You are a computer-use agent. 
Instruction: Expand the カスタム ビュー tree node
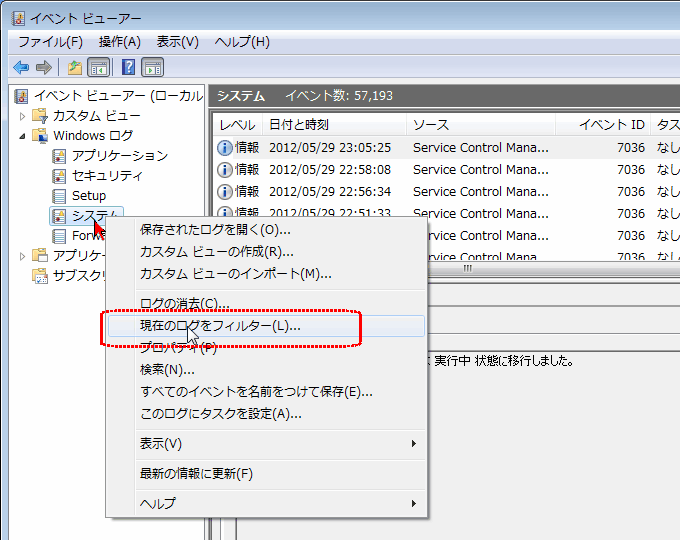[23, 116]
